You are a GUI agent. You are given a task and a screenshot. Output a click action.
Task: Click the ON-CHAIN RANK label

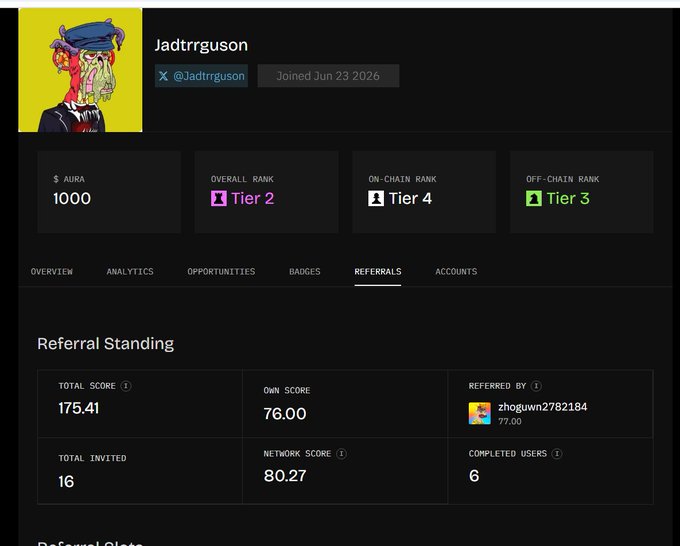pos(402,179)
